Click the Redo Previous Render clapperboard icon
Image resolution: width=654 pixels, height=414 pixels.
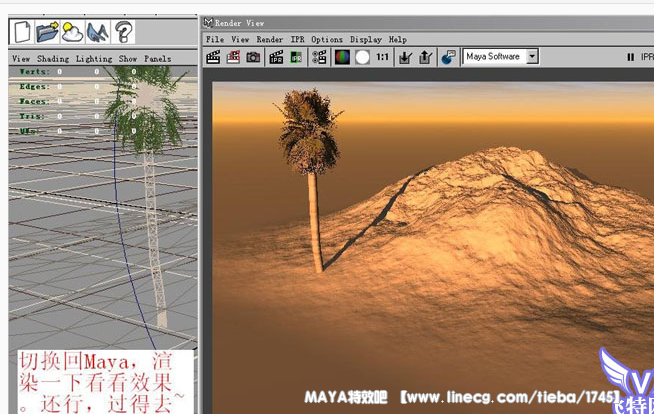[x=213, y=57]
